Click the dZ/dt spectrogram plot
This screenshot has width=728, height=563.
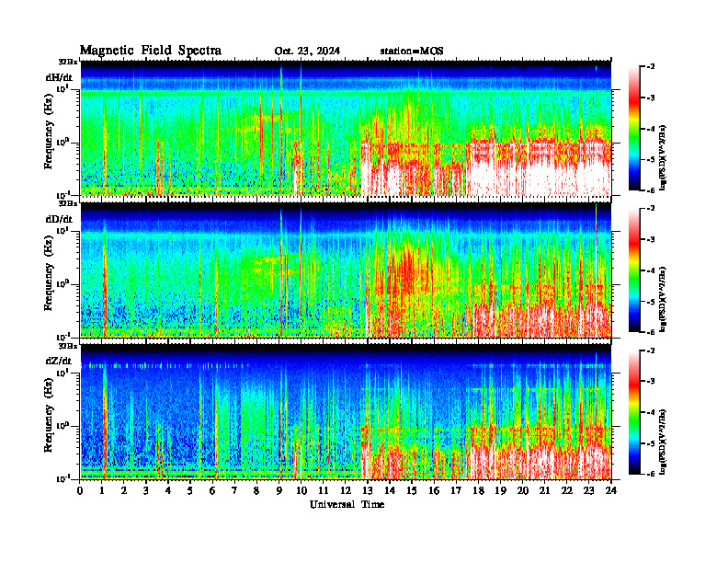346,412
